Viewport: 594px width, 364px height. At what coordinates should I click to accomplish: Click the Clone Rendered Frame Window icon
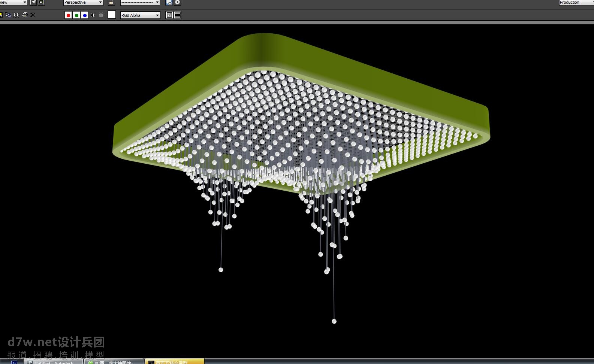pyautogui.click(x=16, y=15)
